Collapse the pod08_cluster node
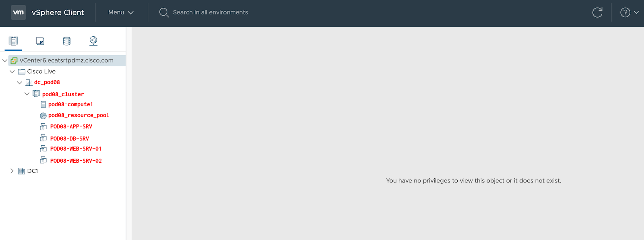This screenshot has height=240, width=644. click(x=27, y=94)
